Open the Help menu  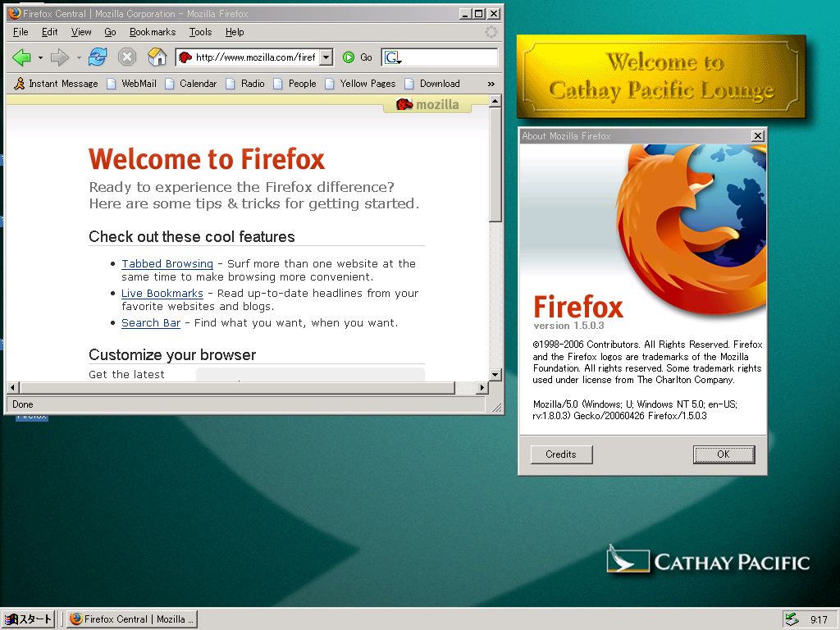(234, 32)
